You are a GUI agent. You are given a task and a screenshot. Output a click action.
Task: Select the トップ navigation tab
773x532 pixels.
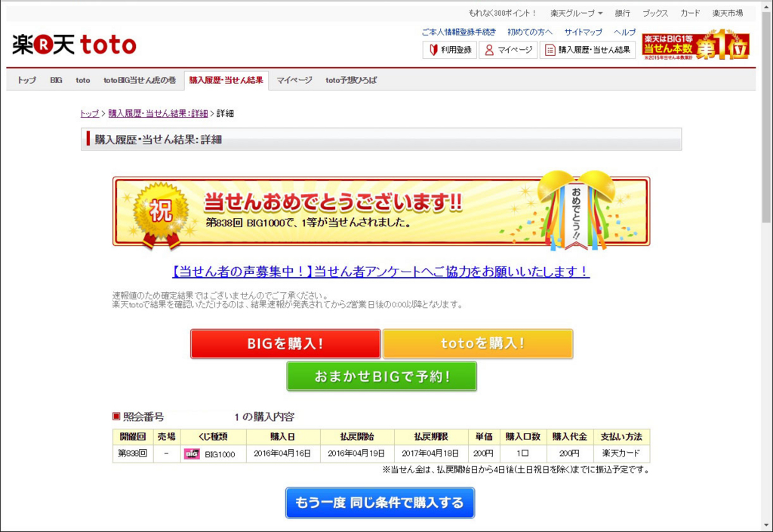click(26, 80)
